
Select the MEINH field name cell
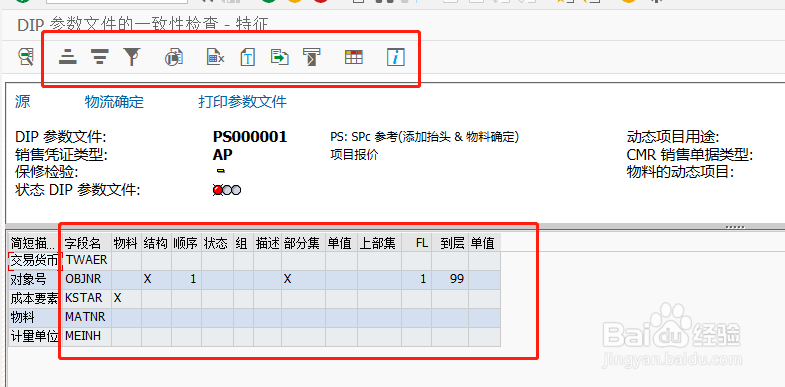click(x=87, y=336)
